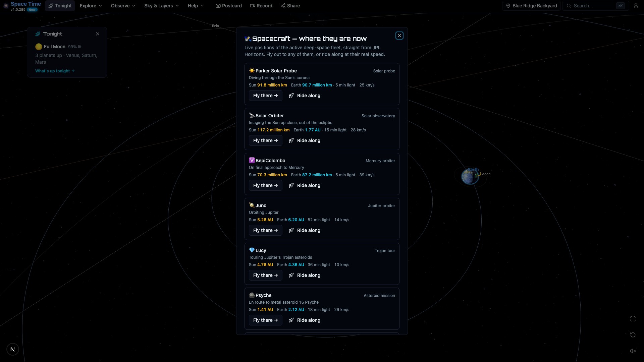Viewport: 644px width, 362px height.
Task: Click the Psyche asteroid icon
Action: tap(252, 295)
